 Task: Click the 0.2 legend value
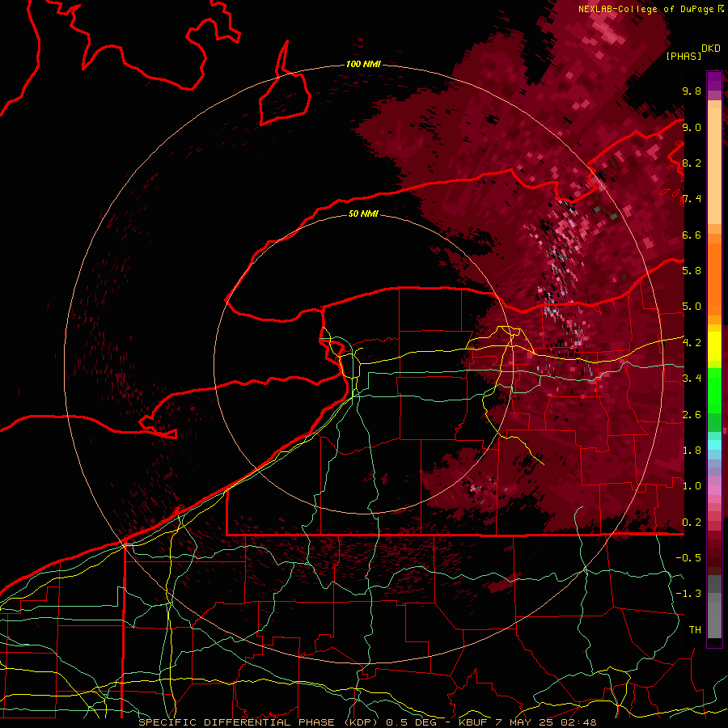tap(692, 523)
